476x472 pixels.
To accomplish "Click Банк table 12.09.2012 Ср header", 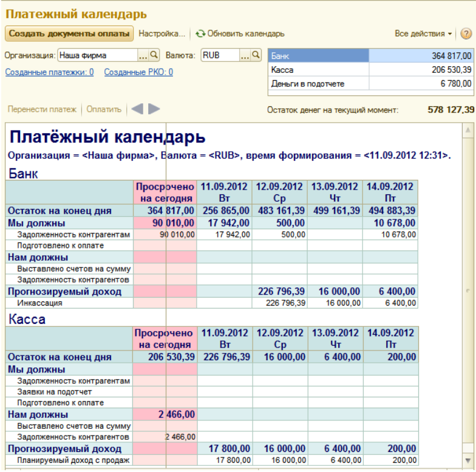I will (x=279, y=192).
